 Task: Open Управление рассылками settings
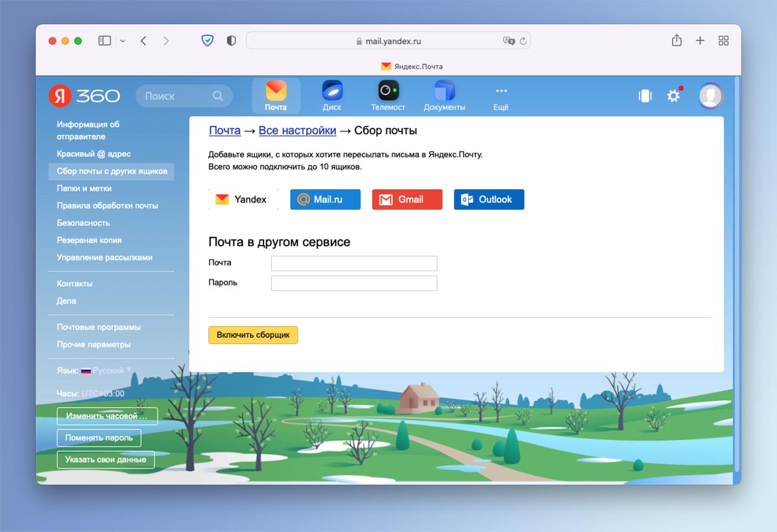104,258
